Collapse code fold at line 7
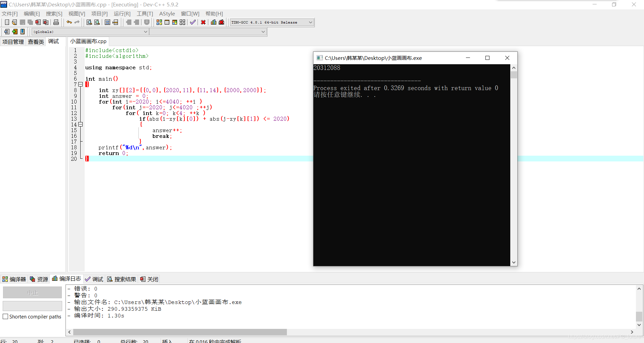Viewport: 644px width, 343px height. pos(81,84)
